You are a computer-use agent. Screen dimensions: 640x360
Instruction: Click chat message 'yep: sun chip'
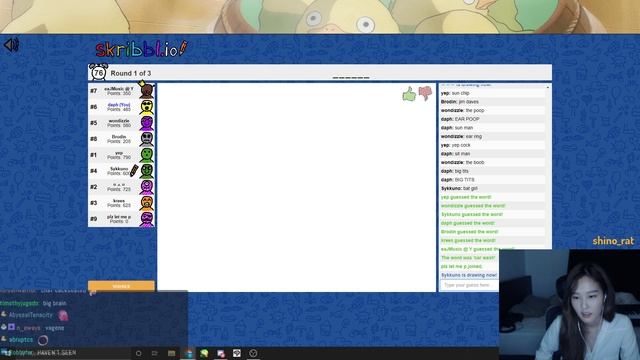coord(455,93)
